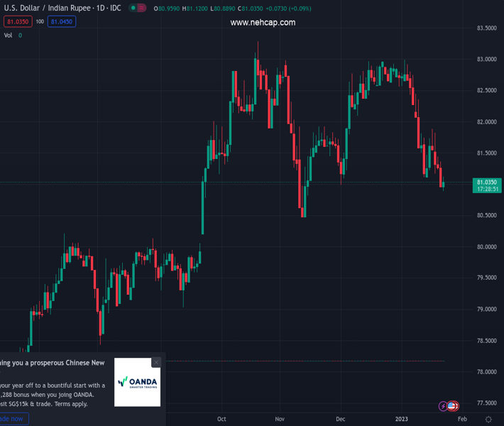Click the Oct label on the time axis
504x426 pixels.
click(x=222, y=419)
